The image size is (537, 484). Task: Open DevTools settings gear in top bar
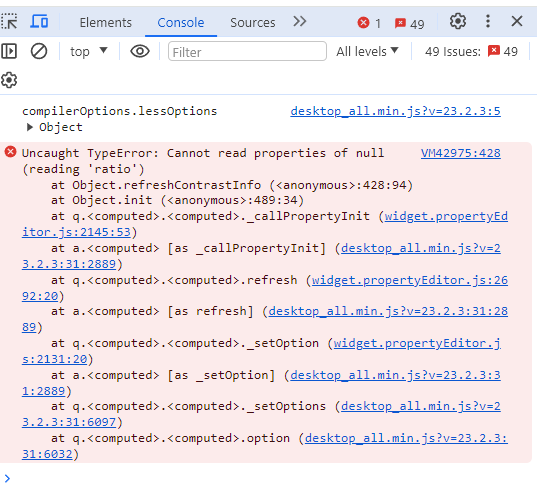point(458,22)
